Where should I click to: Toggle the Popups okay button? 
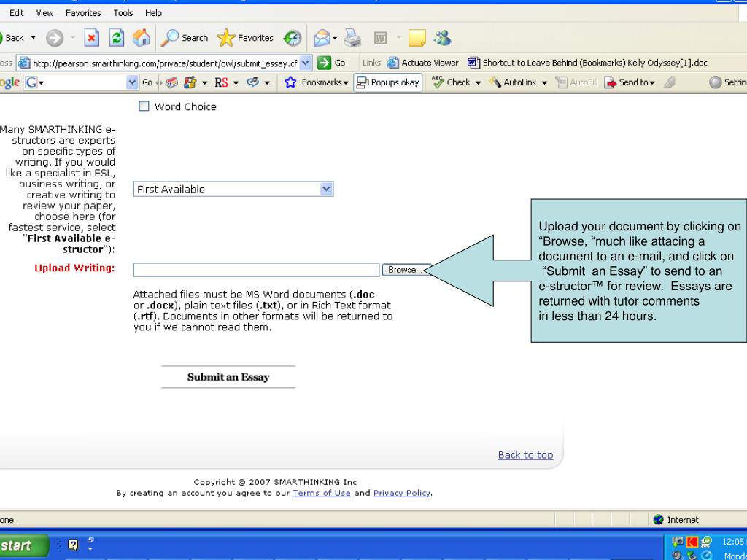388,82
